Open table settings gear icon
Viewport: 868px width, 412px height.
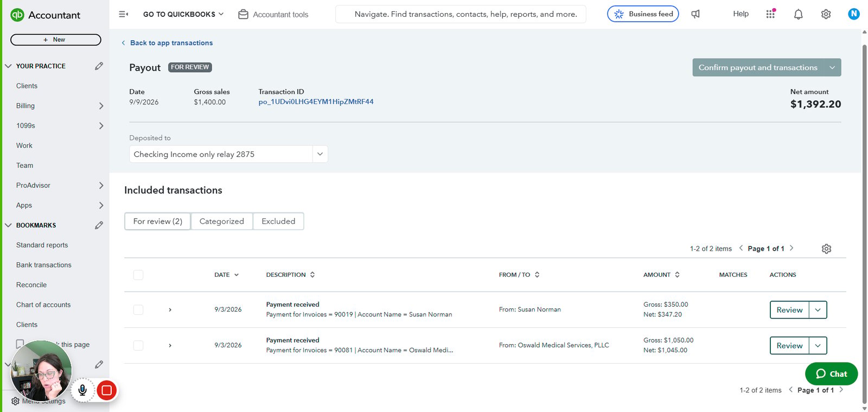[x=826, y=249]
